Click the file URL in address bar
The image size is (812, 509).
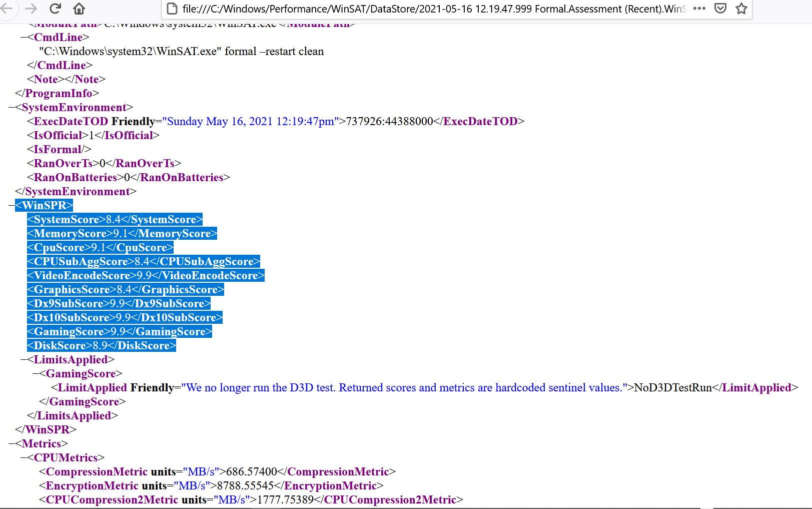click(x=430, y=9)
